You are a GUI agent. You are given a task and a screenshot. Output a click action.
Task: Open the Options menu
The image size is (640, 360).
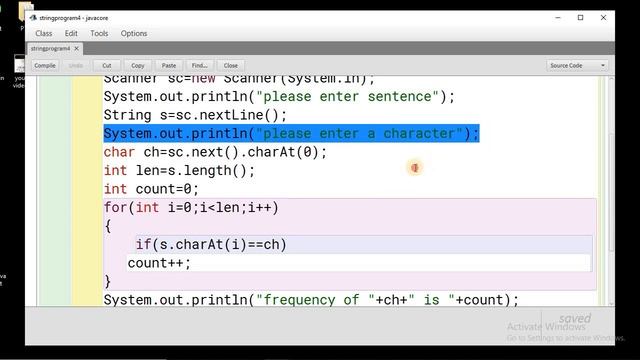134,33
